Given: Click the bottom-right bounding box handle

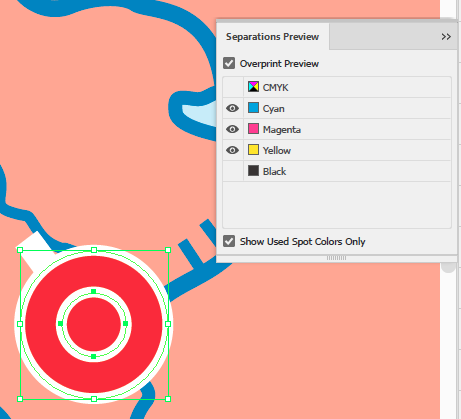Looking at the screenshot, I should point(168,399).
